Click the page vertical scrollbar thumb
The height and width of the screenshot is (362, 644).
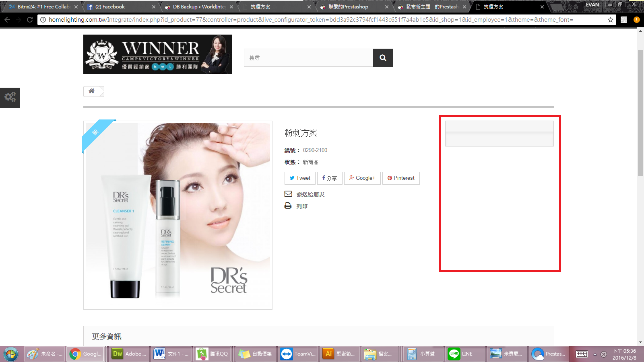(640, 113)
